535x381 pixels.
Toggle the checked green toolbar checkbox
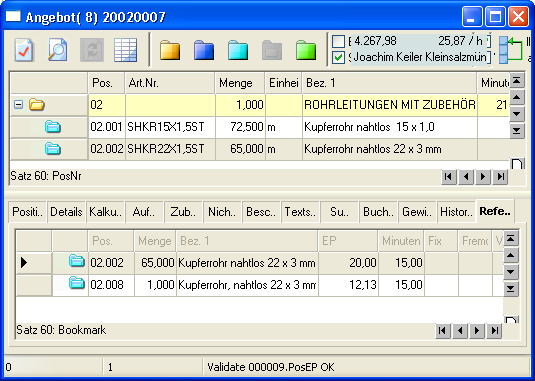[338, 57]
